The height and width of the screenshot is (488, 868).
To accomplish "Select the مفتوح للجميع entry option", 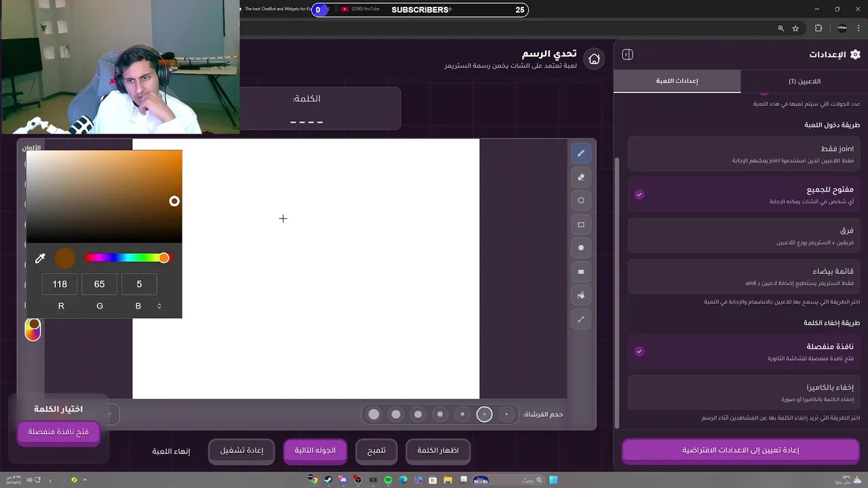I will click(x=744, y=195).
